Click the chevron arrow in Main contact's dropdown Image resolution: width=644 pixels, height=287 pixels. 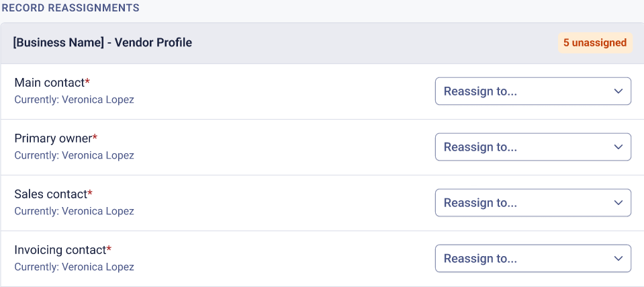[x=618, y=91]
